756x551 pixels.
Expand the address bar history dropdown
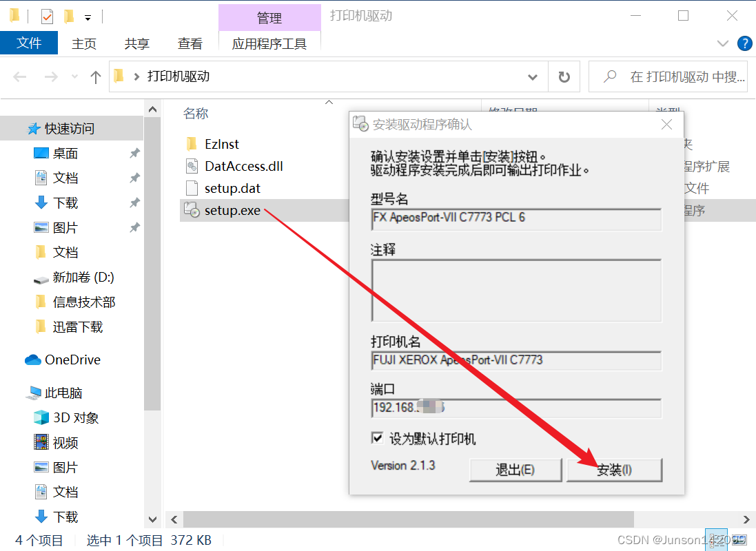tap(532, 76)
